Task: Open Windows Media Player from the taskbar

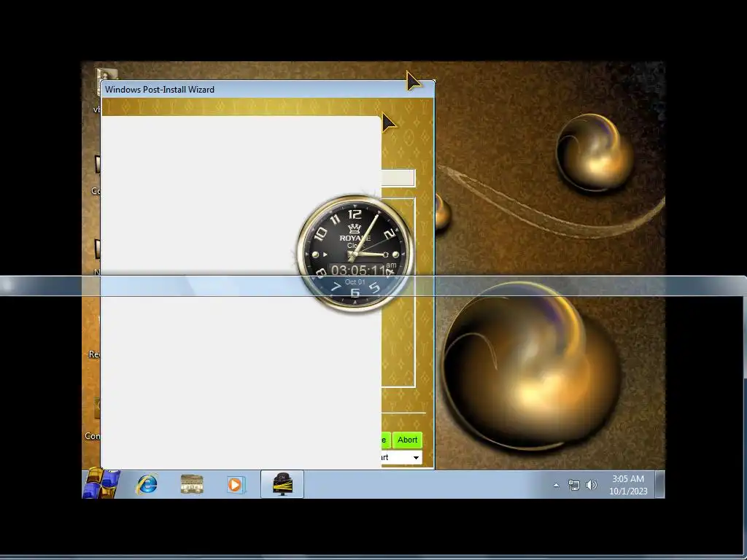Action: coord(236,485)
